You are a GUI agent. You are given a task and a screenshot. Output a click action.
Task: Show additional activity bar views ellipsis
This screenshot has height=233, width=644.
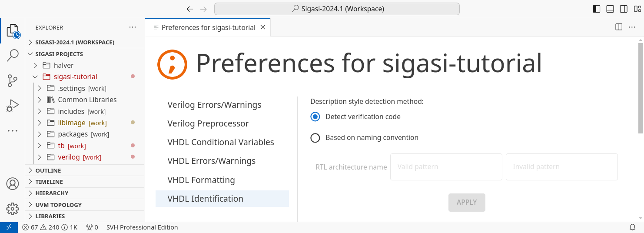coord(13,130)
